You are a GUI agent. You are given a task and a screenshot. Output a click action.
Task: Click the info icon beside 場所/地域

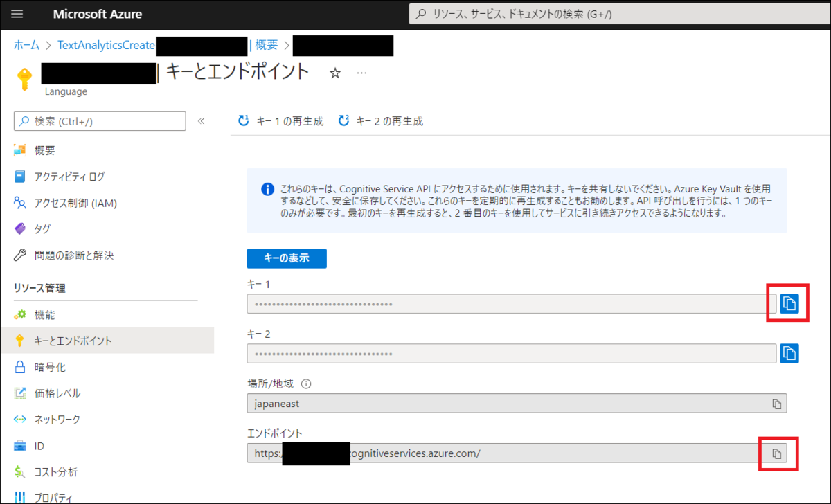coord(306,384)
